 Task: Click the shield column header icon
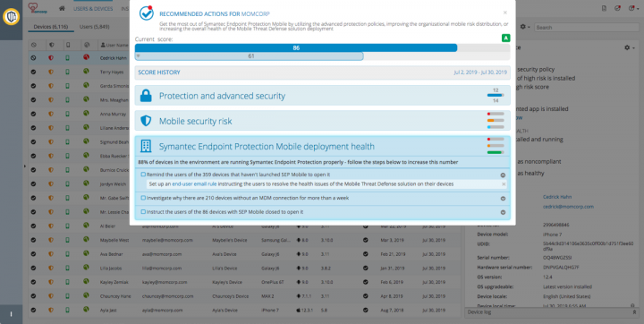[x=51, y=45]
